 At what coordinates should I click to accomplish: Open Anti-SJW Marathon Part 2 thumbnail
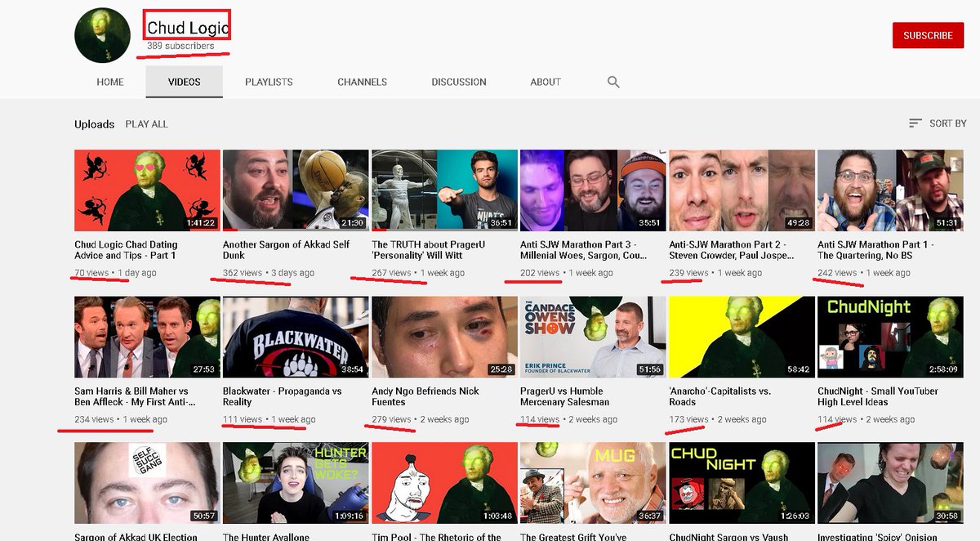coord(742,190)
